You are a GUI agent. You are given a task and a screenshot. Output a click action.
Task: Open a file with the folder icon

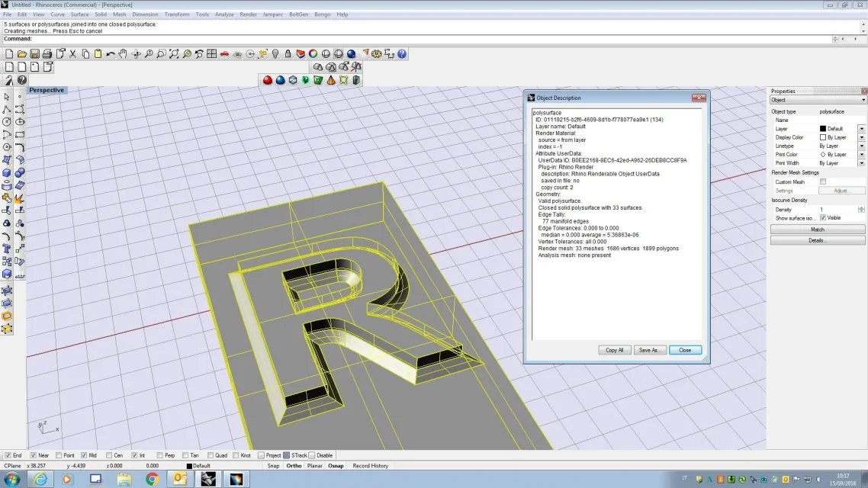pyautogui.click(x=21, y=53)
